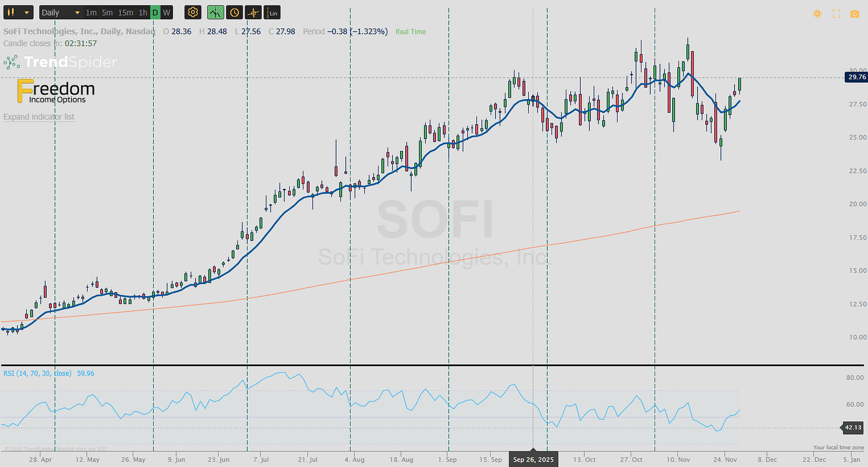Click the TrendSpider logo

pyautogui.click(x=61, y=61)
